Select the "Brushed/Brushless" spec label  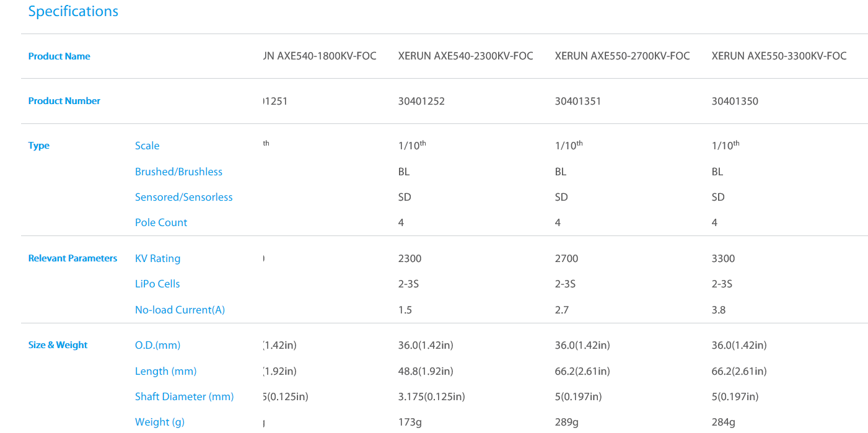(x=178, y=172)
